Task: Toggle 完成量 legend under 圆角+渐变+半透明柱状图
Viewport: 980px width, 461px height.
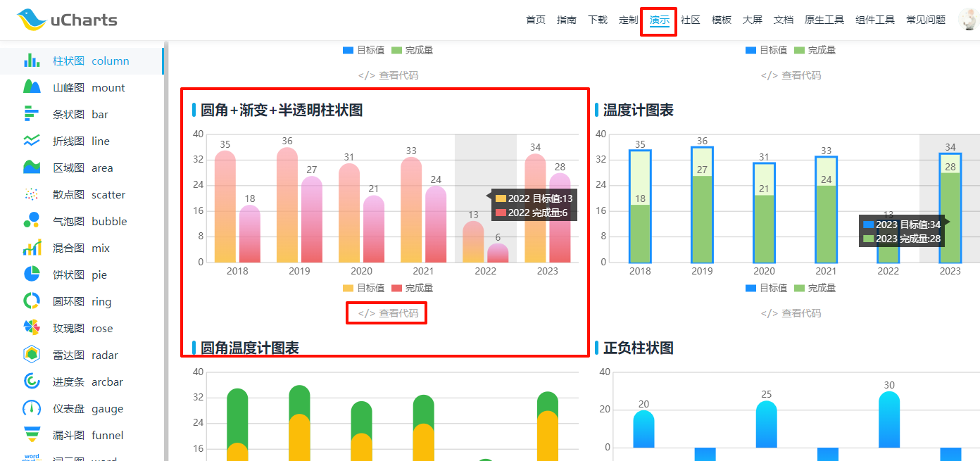Action: [413, 288]
